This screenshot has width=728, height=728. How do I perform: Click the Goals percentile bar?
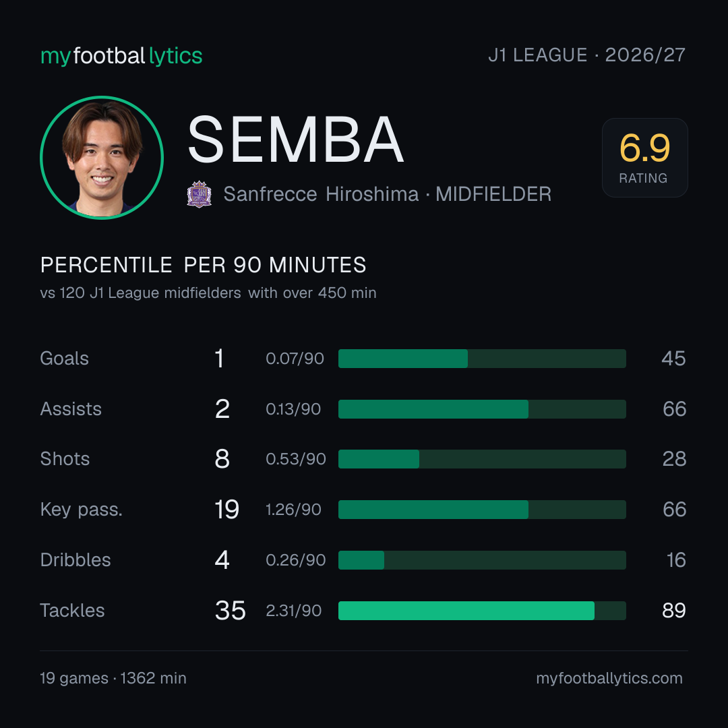click(482, 359)
